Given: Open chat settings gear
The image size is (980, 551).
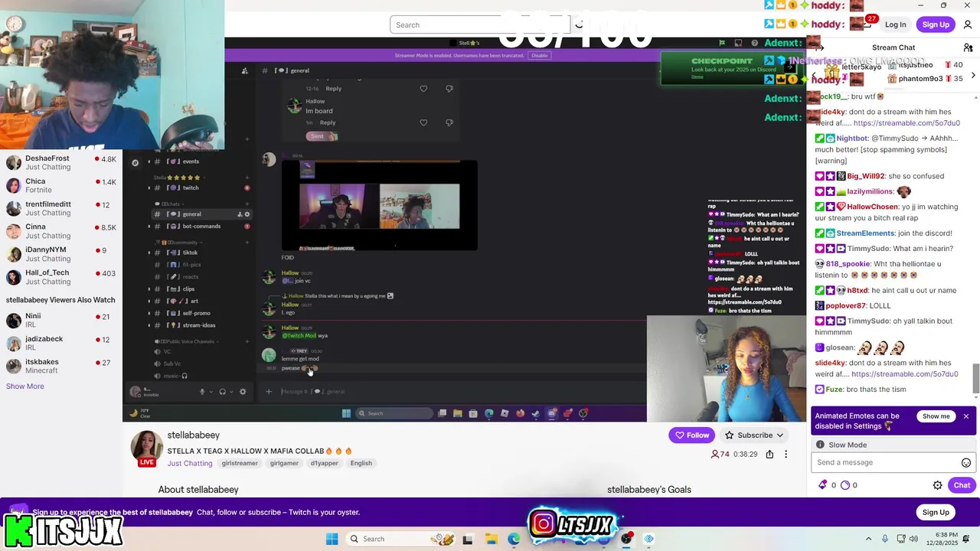Looking at the screenshot, I should click(937, 485).
